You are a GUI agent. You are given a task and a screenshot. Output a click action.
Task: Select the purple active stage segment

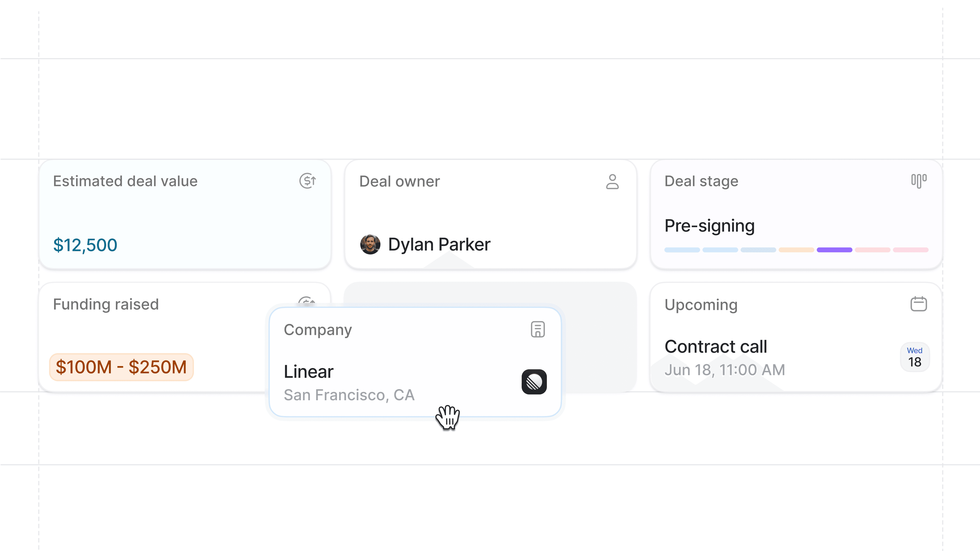(x=834, y=250)
